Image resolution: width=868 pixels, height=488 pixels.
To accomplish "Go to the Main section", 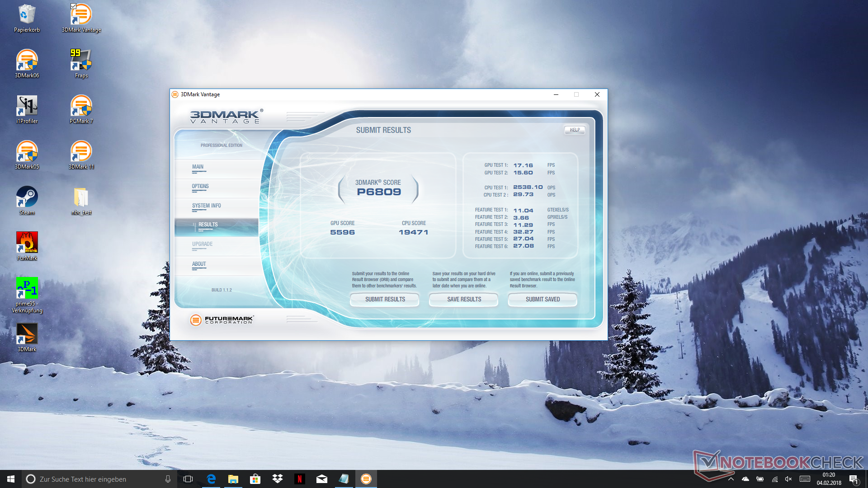I will click(198, 167).
